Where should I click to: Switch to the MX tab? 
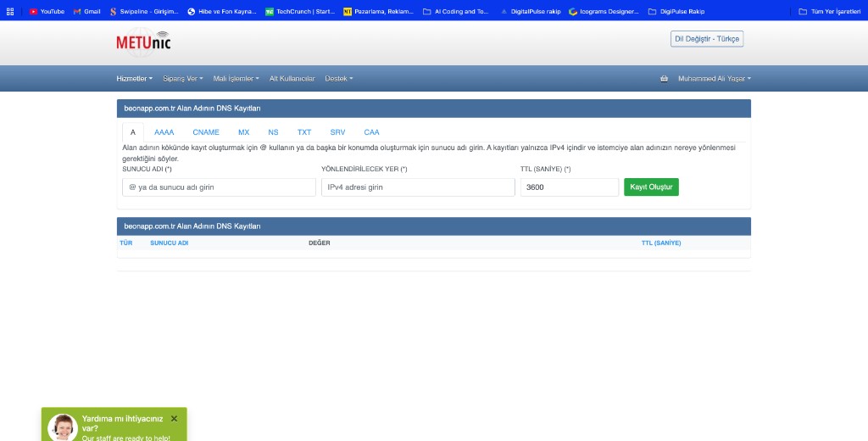coord(243,132)
